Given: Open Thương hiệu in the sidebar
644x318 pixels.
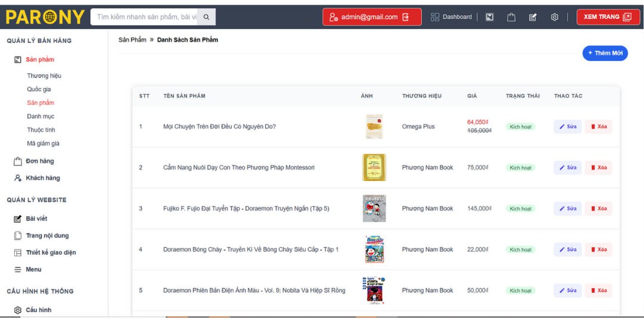Looking at the screenshot, I should point(44,76).
